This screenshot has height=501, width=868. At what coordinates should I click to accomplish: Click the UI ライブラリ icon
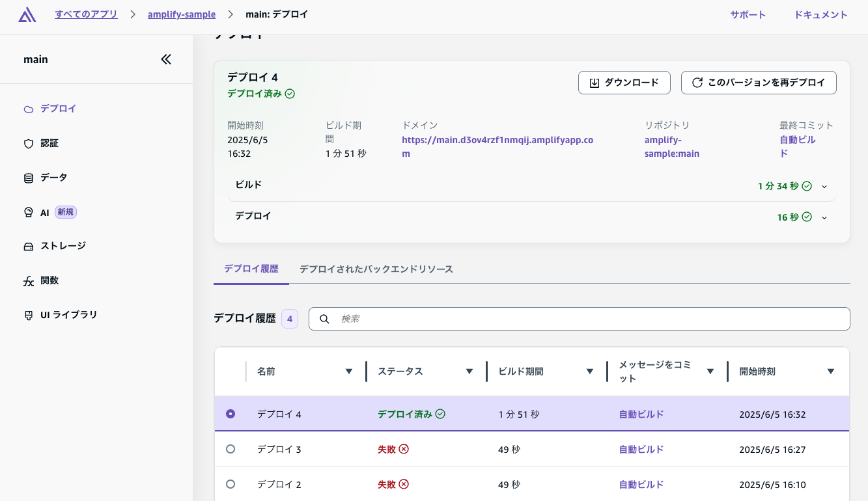tap(29, 316)
